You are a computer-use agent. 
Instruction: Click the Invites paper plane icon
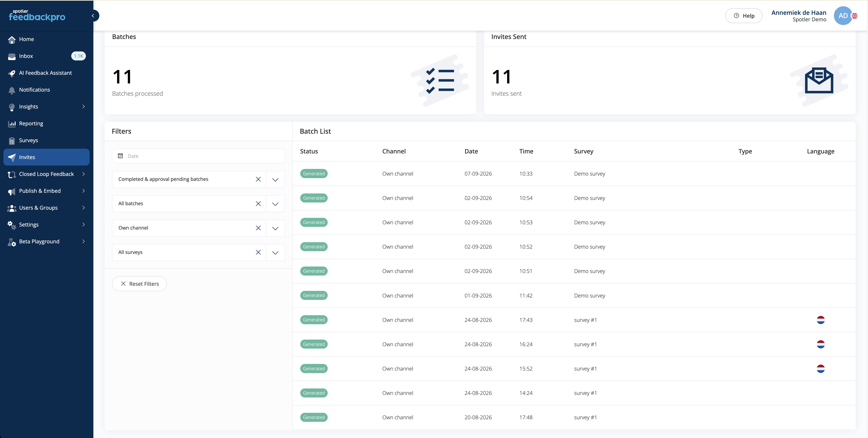(x=12, y=158)
